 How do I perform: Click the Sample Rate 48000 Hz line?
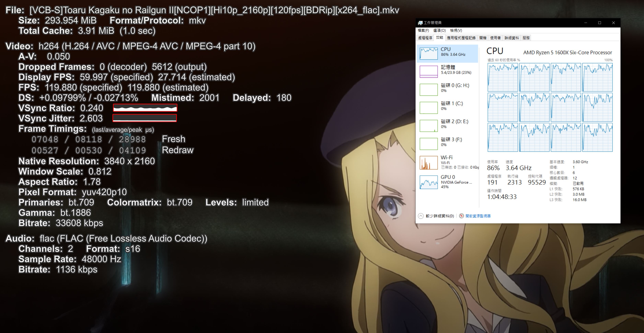[x=70, y=259]
